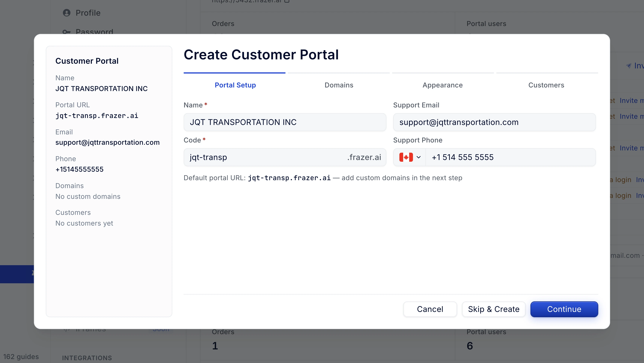Open the Appearance step tab
The width and height of the screenshot is (644, 363).
[x=443, y=85]
